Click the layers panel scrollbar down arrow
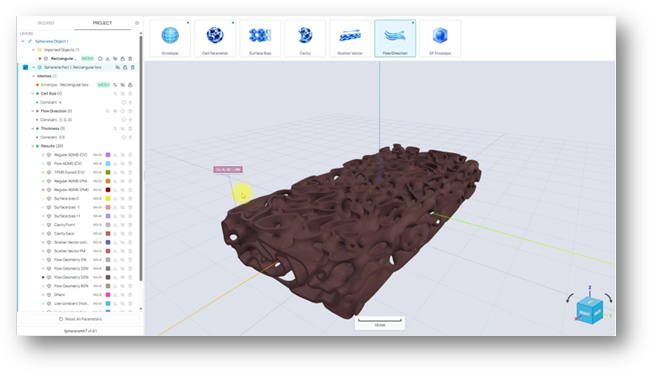Image resolution: width=654 pixels, height=374 pixels. [141, 309]
